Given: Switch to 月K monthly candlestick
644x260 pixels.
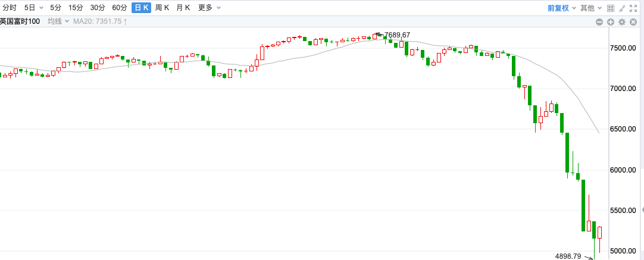Looking at the screenshot, I should (183, 7).
